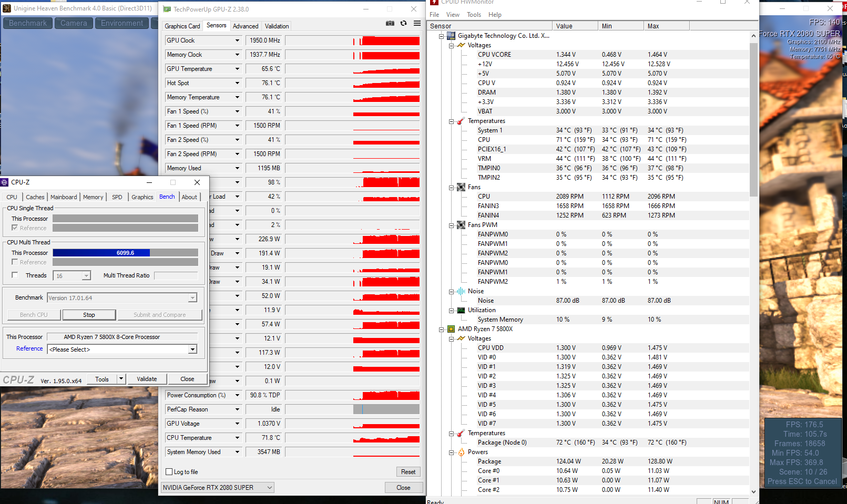Click the Voltages icon under Gigabyte board
This screenshot has width=847, height=504.
[x=461, y=45]
